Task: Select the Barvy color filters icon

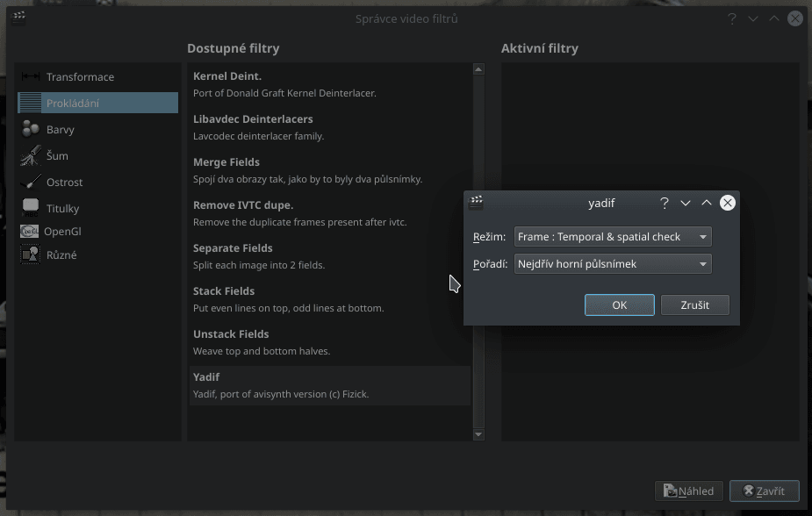Action: 32,129
